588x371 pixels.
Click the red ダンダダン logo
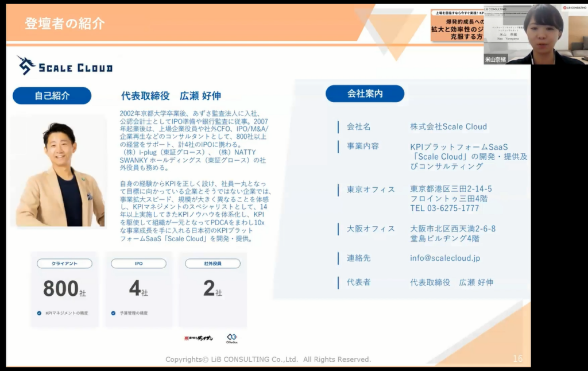point(199,338)
